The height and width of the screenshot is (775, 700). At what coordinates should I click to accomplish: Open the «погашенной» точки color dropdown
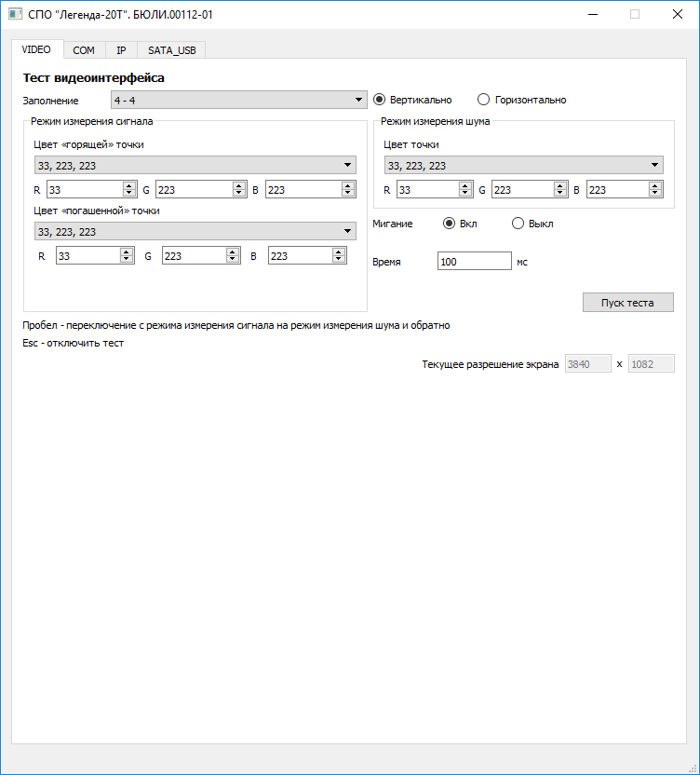tap(195, 231)
